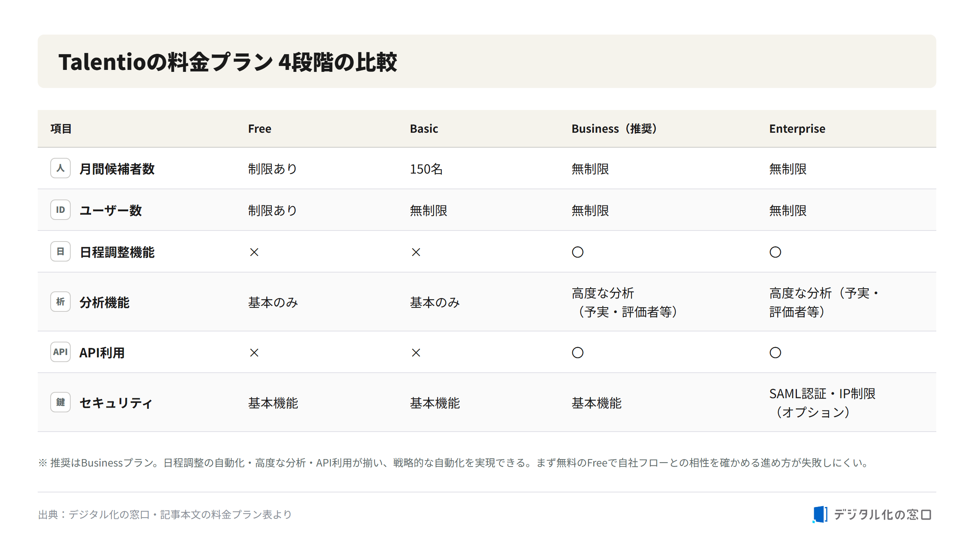Click the ユーザー数 row label

coord(111,211)
